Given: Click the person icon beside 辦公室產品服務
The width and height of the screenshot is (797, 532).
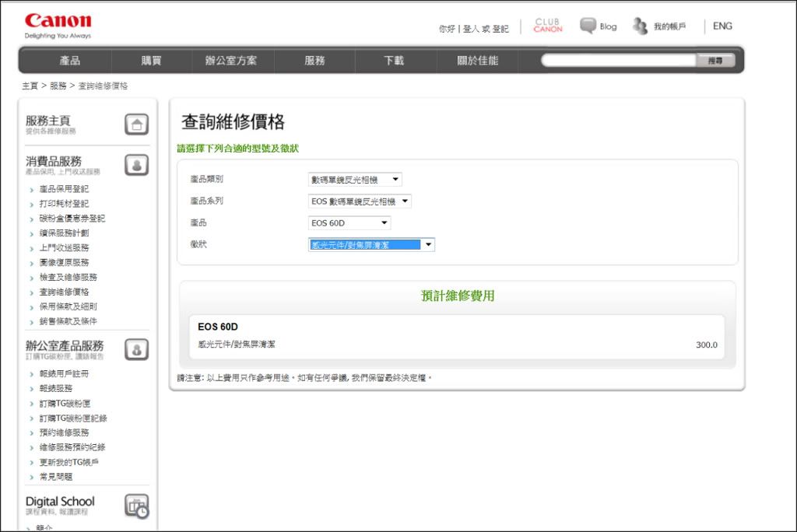Looking at the screenshot, I should 137,349.
